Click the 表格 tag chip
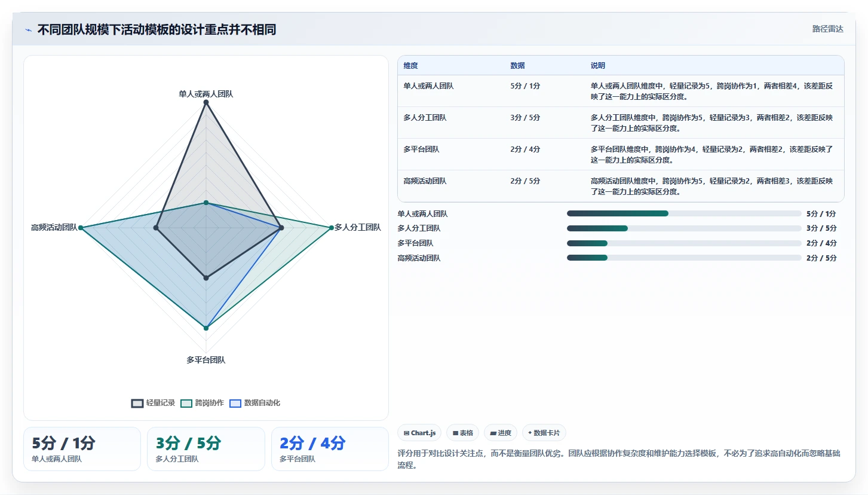 (x=462, y=433)
